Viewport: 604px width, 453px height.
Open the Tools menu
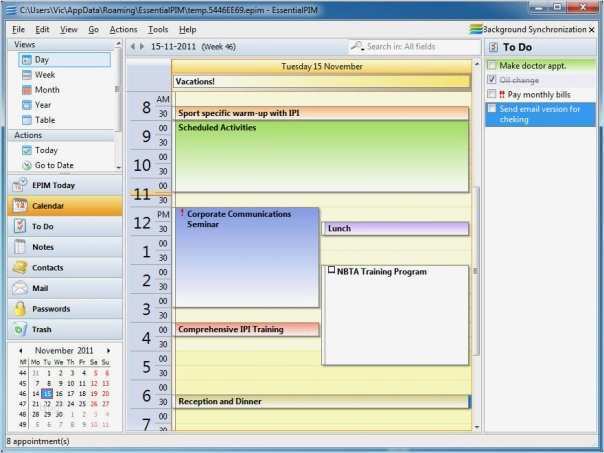point(158,30)
